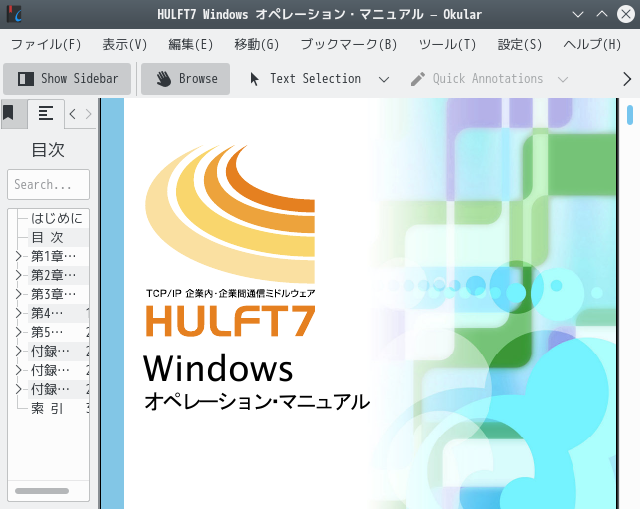Expand the 第5 chapter tree node
The height and width of the screenshot is (509, 640).
point(18,332)
